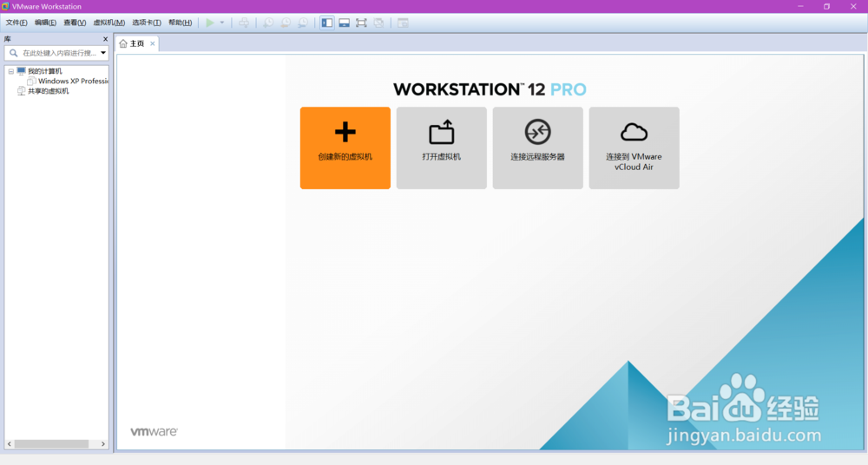Click the 连接远程服务器 tile

coord(538,147)
